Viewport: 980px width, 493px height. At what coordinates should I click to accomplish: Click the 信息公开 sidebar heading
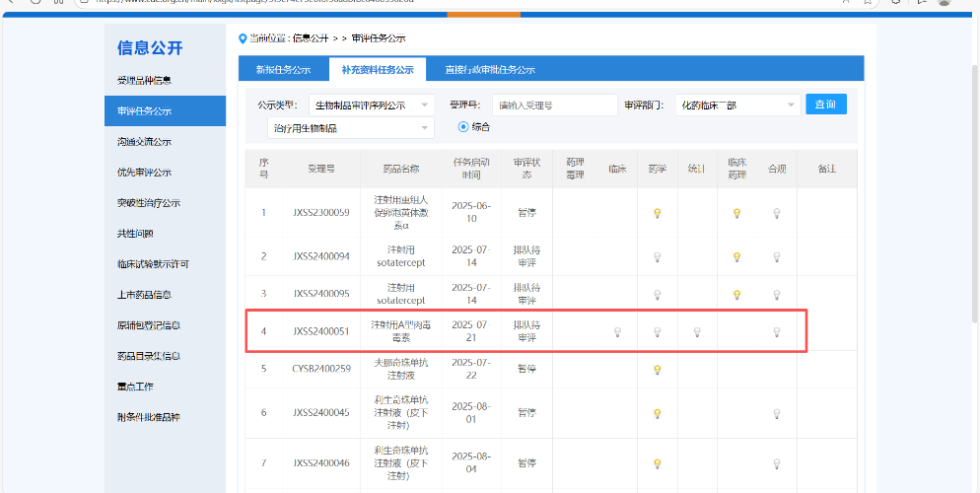[x=150, y=48]
